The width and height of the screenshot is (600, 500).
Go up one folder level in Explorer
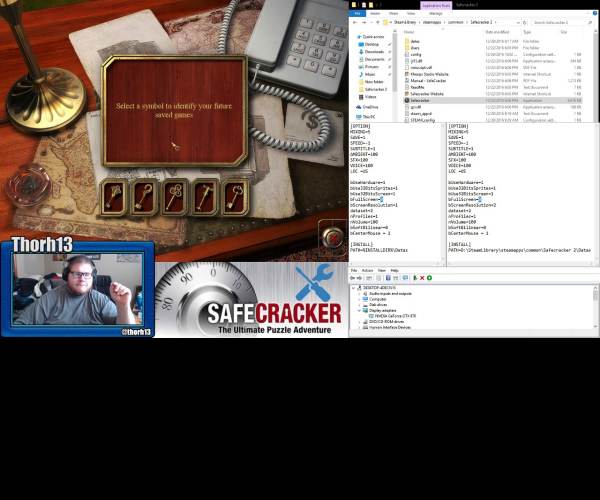(x=378, y=23)
